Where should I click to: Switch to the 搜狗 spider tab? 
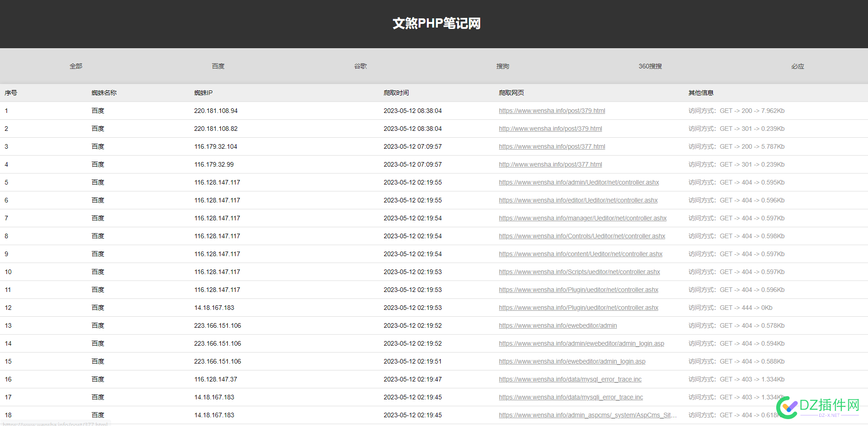click(503, 66)
